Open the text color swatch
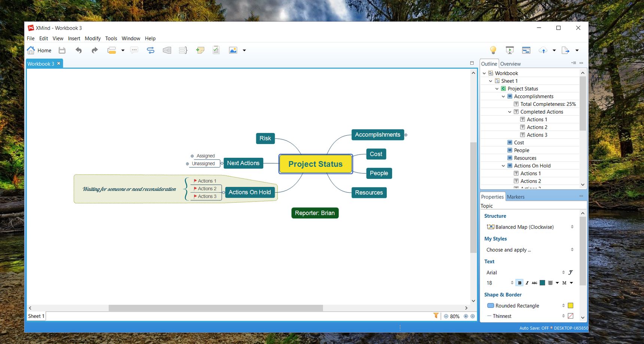Image resolution: width=644 pixels, height=344 pixels. (542, 283)
